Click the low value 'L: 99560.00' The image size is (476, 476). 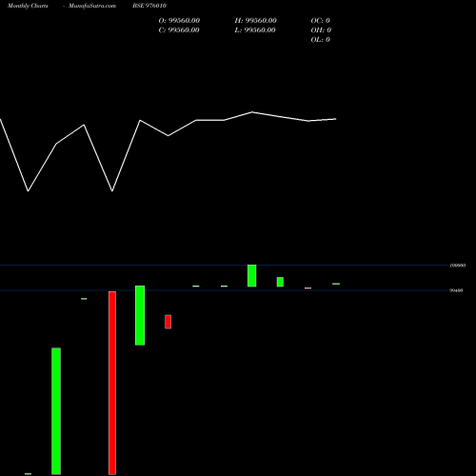point(255,30)
